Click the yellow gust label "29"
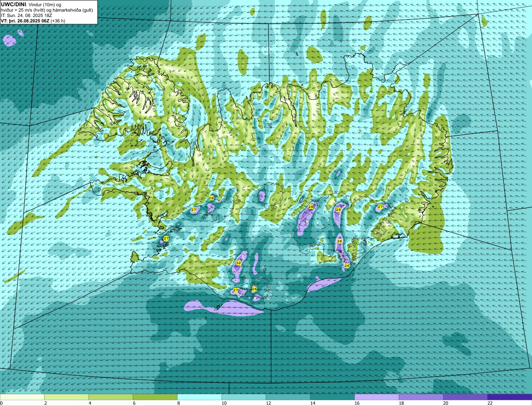Image resolution: width=532 pixels, height=406 pixels. [x=338, y=210]
